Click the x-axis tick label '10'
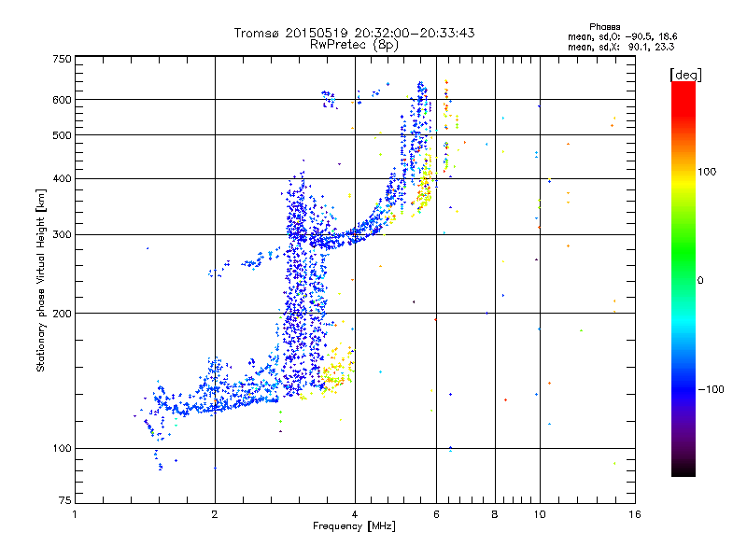The height and width of the screenshot is (560, 747). point(540,514)
